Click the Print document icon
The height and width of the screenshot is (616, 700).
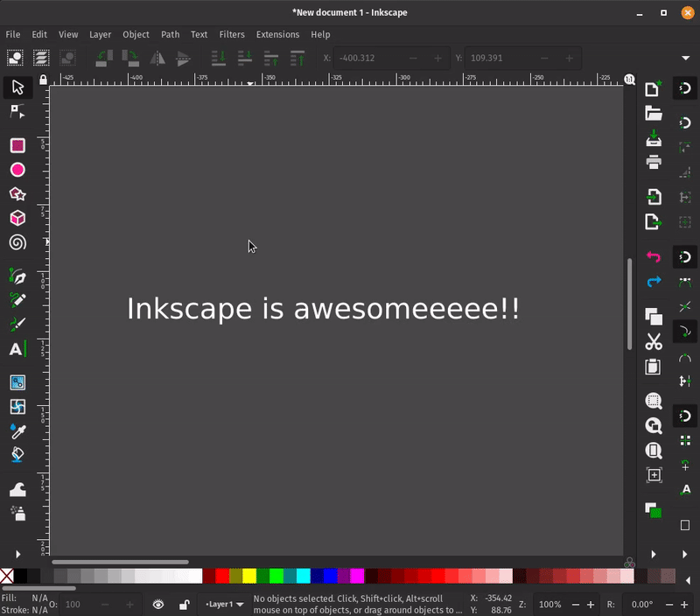[x=654, y=162]
